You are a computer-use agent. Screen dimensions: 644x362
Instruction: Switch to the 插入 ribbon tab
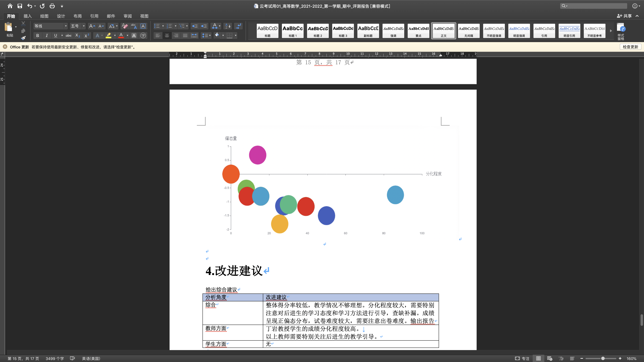pos(28,16)
